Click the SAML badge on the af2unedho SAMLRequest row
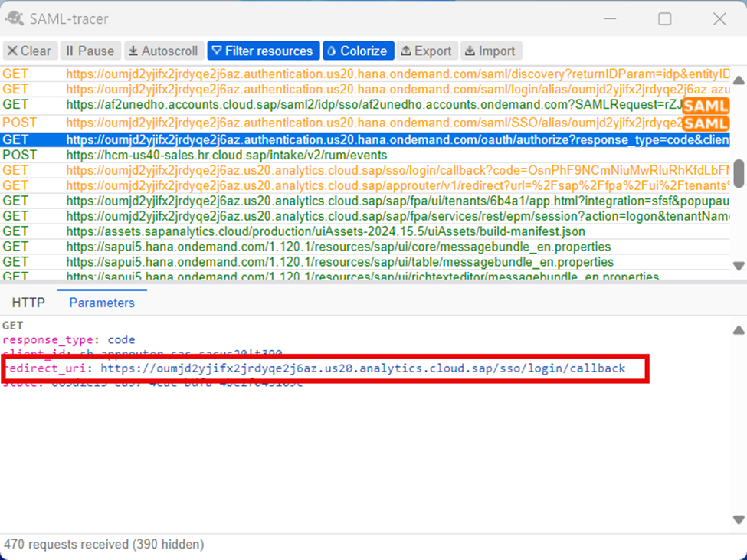This screenshot has height=560, width=747. [x=706, y=106]
